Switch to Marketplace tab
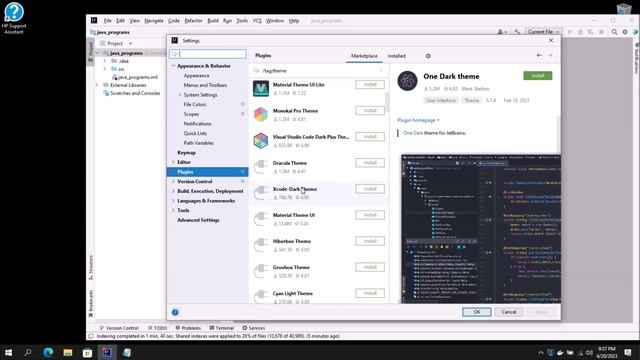Screen dimensions: 640x360 [364, 56]
